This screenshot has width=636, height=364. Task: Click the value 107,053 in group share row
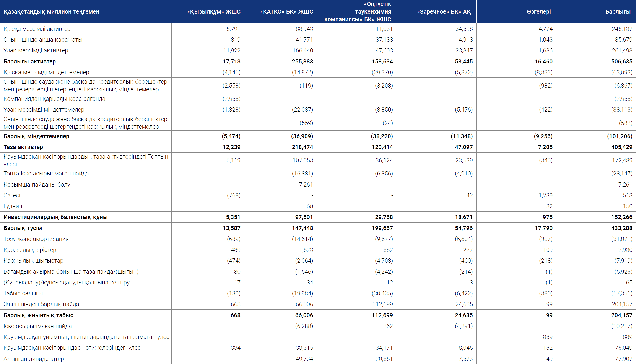point(303,160)
